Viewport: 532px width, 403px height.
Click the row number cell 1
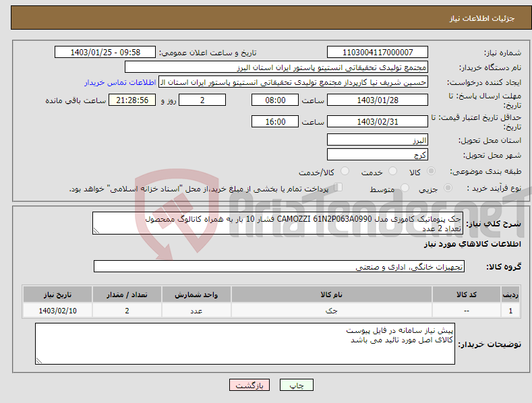click(510, 311)
